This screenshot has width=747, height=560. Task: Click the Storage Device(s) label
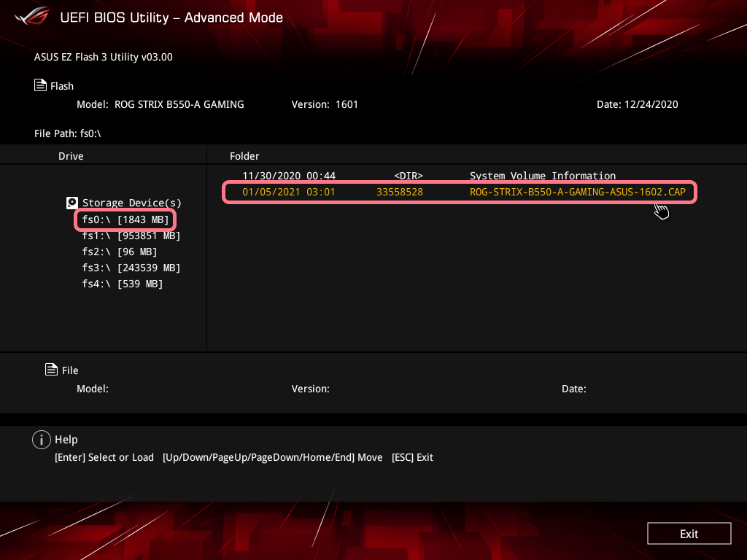132,203
